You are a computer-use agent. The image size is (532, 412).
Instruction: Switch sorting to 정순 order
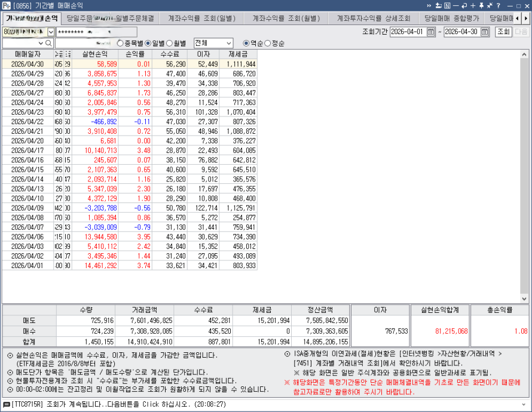click(x=268, y=42)
